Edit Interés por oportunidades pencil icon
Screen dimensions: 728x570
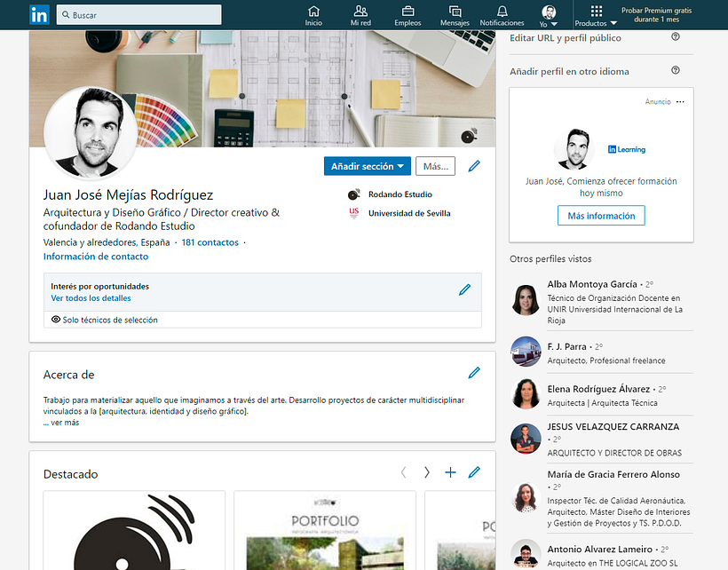coord(464,289)
